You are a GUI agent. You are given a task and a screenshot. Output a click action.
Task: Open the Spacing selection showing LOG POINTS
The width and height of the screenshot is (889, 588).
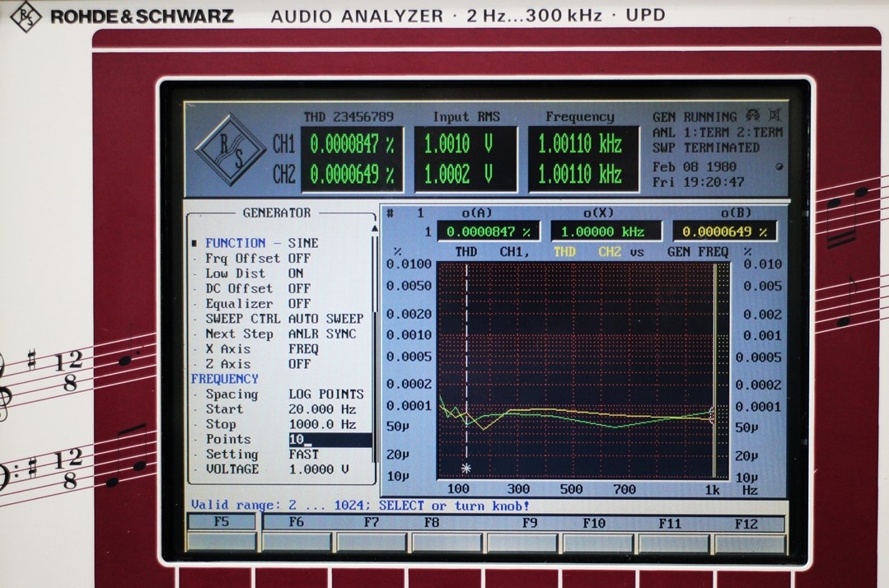pyautogui.click(x=326, y=394)
